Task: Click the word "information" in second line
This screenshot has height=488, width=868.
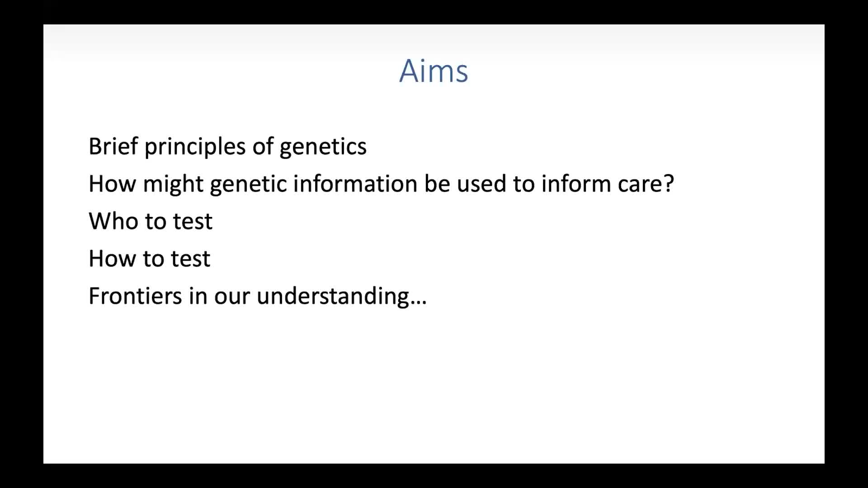Action: 355,184
